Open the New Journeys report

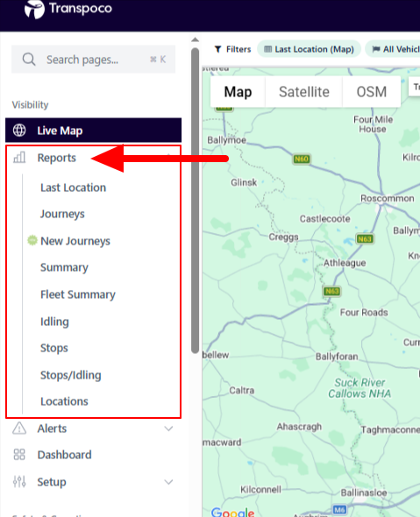coord(75,241)
